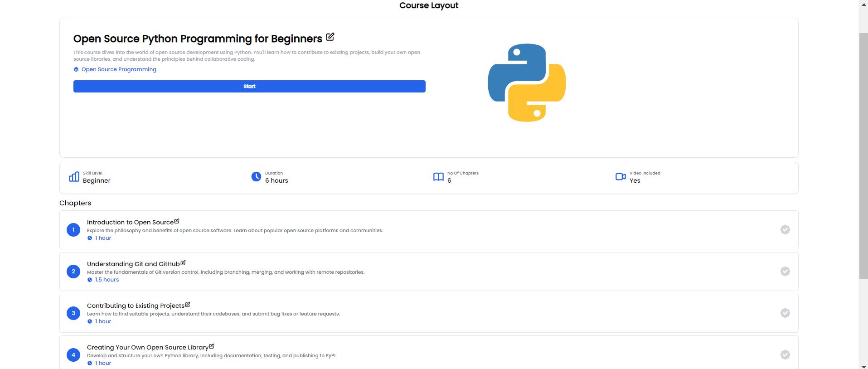Click the page scrollbar up arrow
The height and width of the screenshot is (369, 868).
tap(863, 4)
